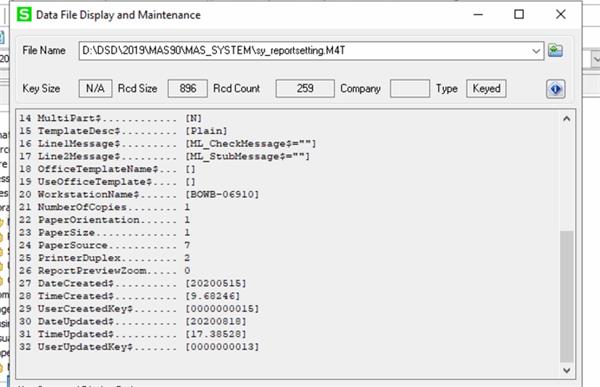The width and height of the screenshot is (600, 387).
Task: Select the 23 PaperSize row
Action: [x=104, y=232]
